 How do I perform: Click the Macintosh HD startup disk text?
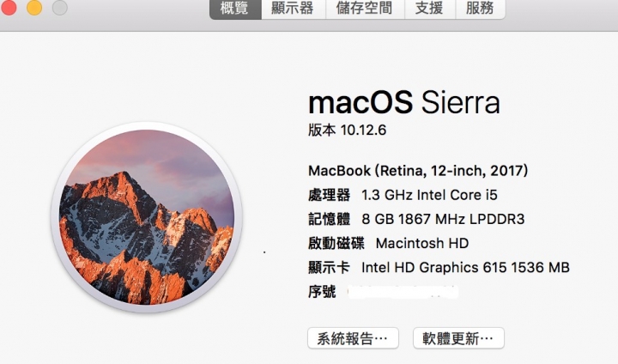click(x=422, y=243)
